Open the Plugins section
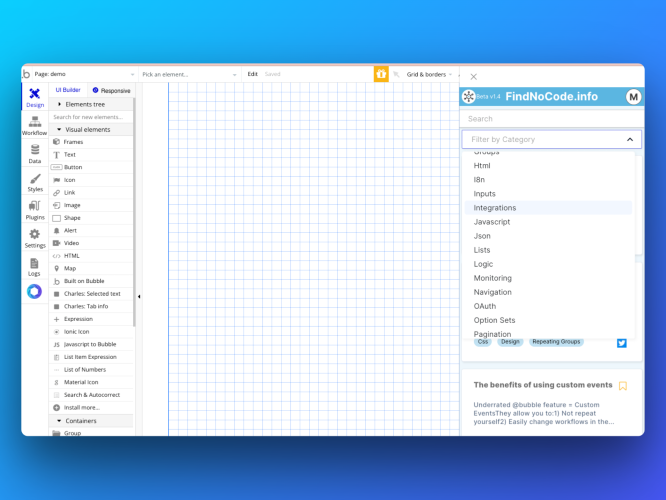 [35, 211]
